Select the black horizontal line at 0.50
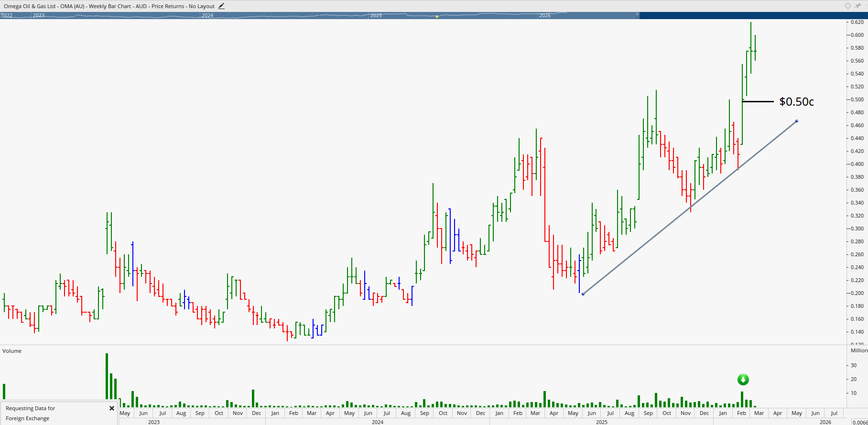Image resolution: width=868 pixels, height=425 pixels. coord(758,101)
